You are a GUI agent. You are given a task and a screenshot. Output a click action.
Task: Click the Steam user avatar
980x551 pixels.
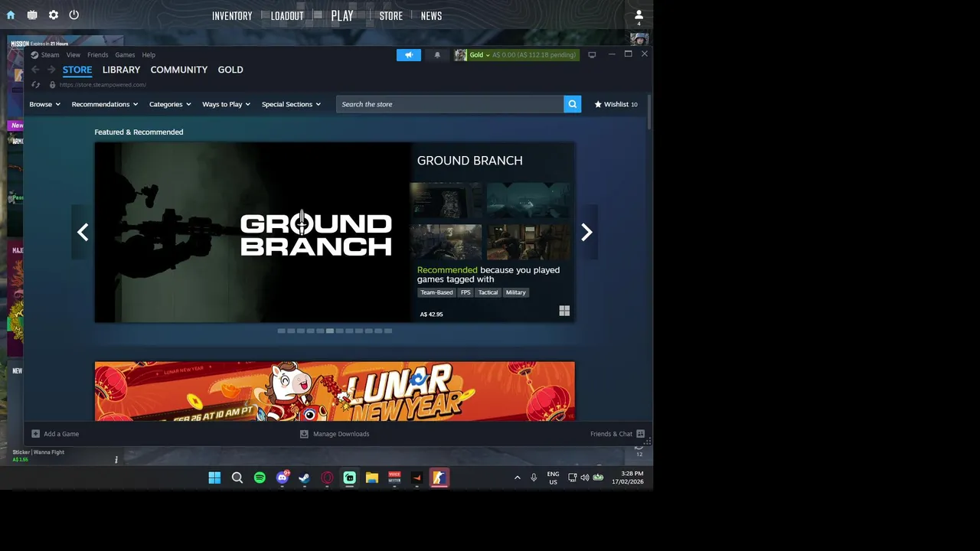click(x=460, y=55)
